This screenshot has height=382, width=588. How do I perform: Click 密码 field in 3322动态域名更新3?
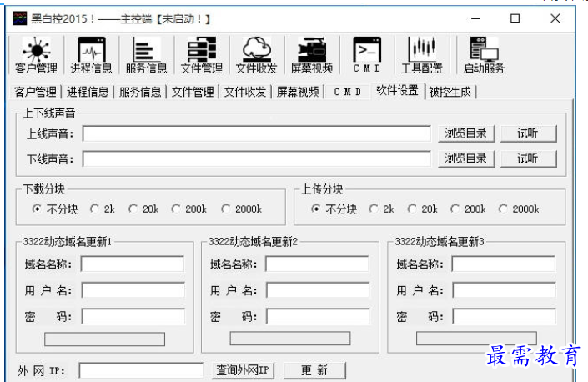pos(504,316)
